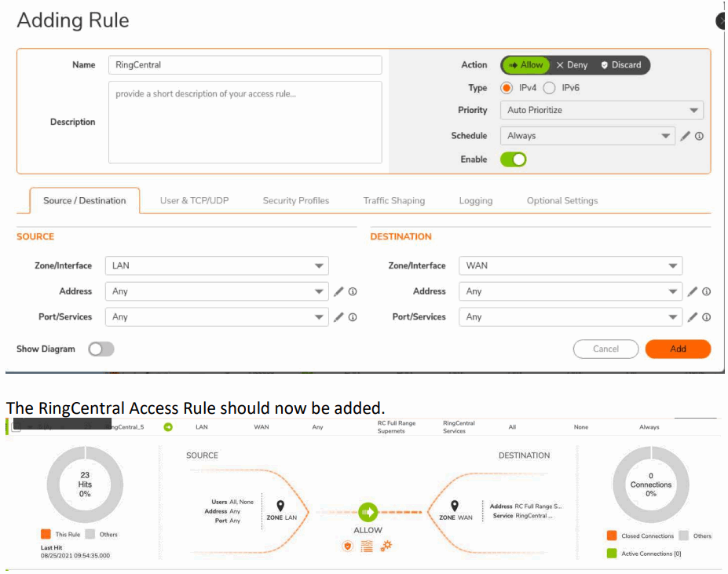Click the orange Closed Connections legend swatch
Screen dimensions: 728x574
tap(612, 536)
